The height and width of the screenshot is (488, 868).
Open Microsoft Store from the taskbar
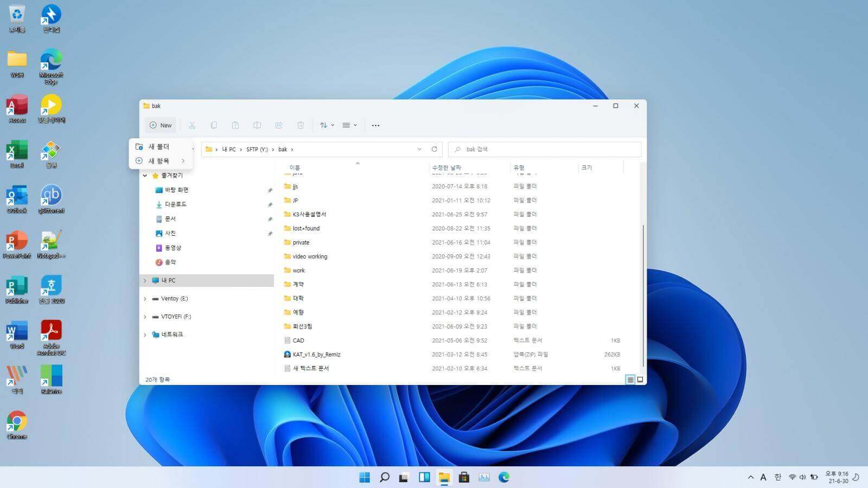[x=464, y=477]
